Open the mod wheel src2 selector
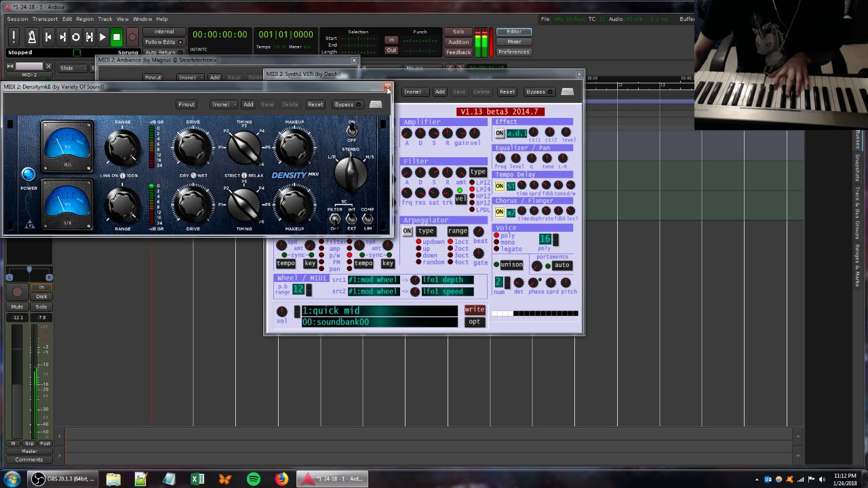Screen dimensions: 868x488 click(x=373, y=291)
